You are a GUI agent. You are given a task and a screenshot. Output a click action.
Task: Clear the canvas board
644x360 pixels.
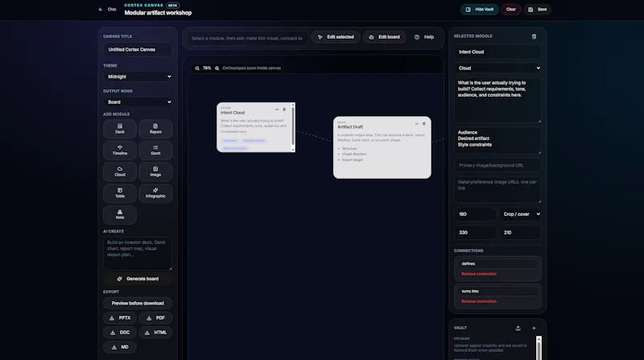(511, 10)
